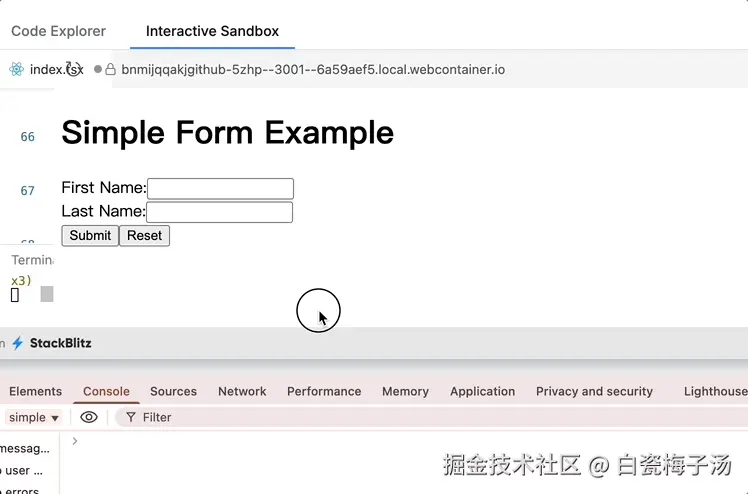Select the Console devtools tab
The width and height of the screenshot is (748, 494).
point(106,391)
